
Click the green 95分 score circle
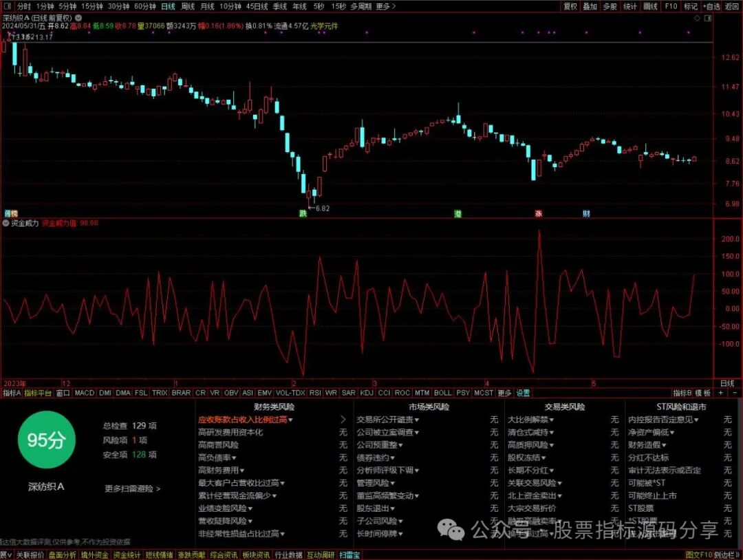pyautogui.click(x=47, y=440)
